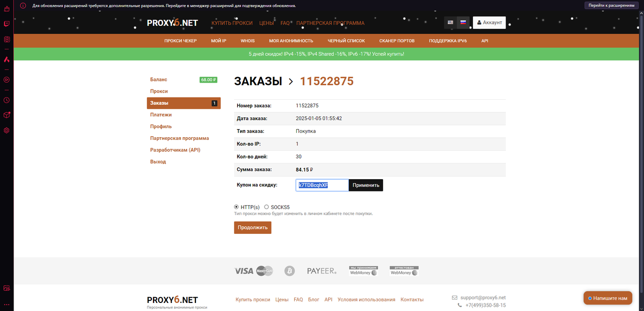Open ПОДДЕРЖКА IPV6 tool tab
This screenshot has height=311, width=644.
448,41
